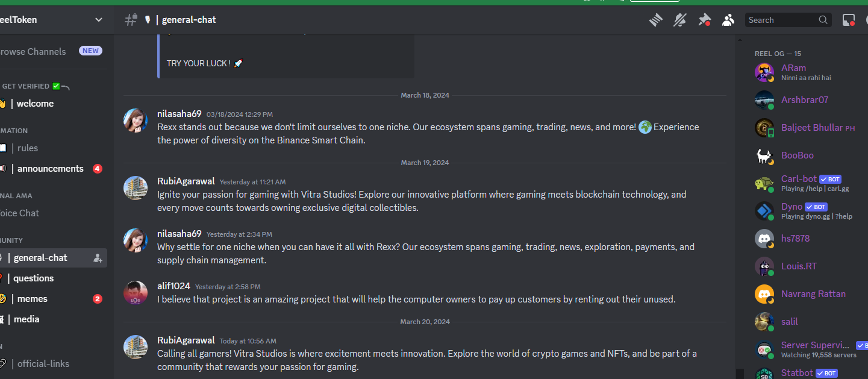
Task: Open the Threads icon in the channel header
Action: pyautogui.click(x=656, y=20)
